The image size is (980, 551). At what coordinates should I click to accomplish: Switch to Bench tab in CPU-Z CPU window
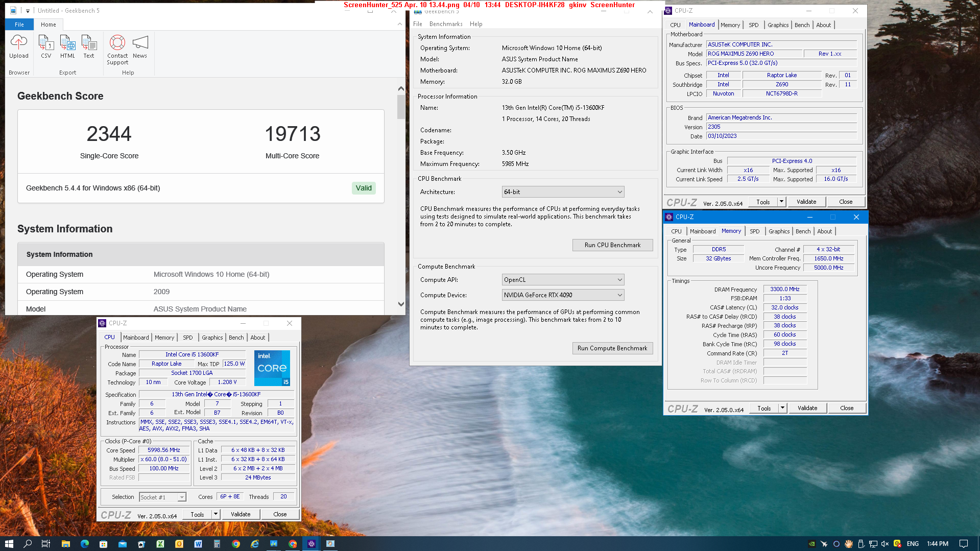tap(236, 338)
